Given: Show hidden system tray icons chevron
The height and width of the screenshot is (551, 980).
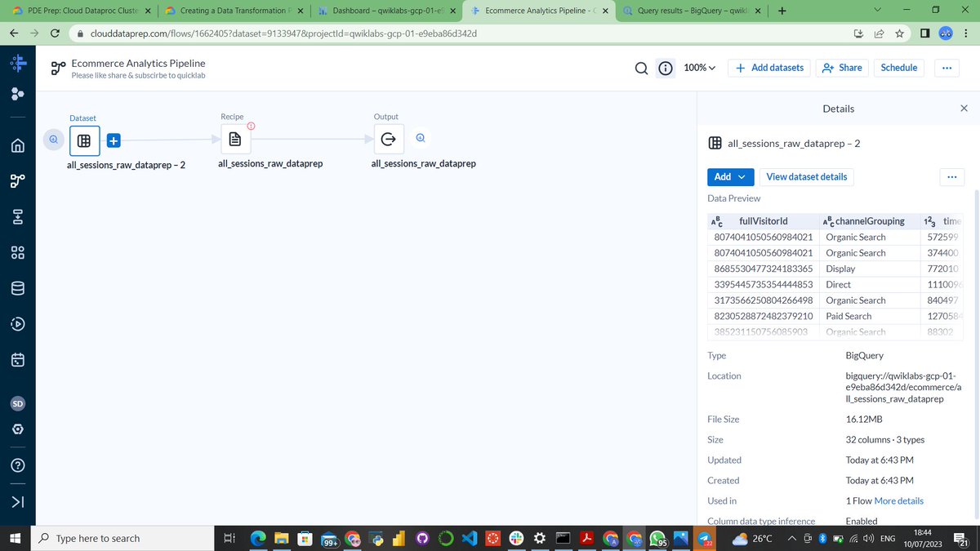Looking at the screenshot, I should tap(791, 538).
